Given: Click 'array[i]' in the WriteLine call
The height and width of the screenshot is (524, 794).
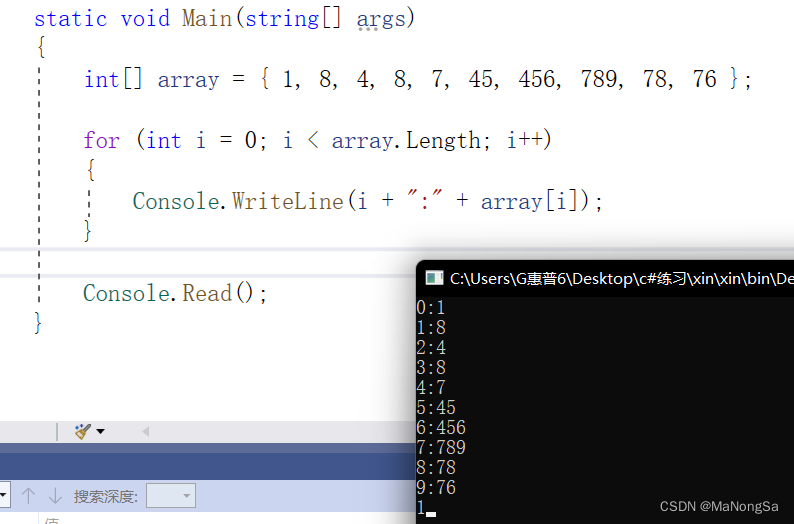Looking at the screenshot, I should pos(529,201).
